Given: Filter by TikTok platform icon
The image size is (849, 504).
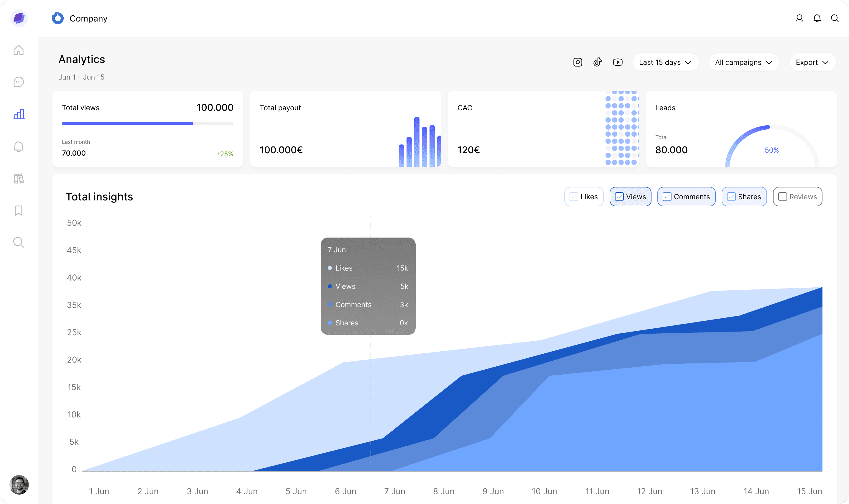Looking at the screenshot, I should [598, 62].
